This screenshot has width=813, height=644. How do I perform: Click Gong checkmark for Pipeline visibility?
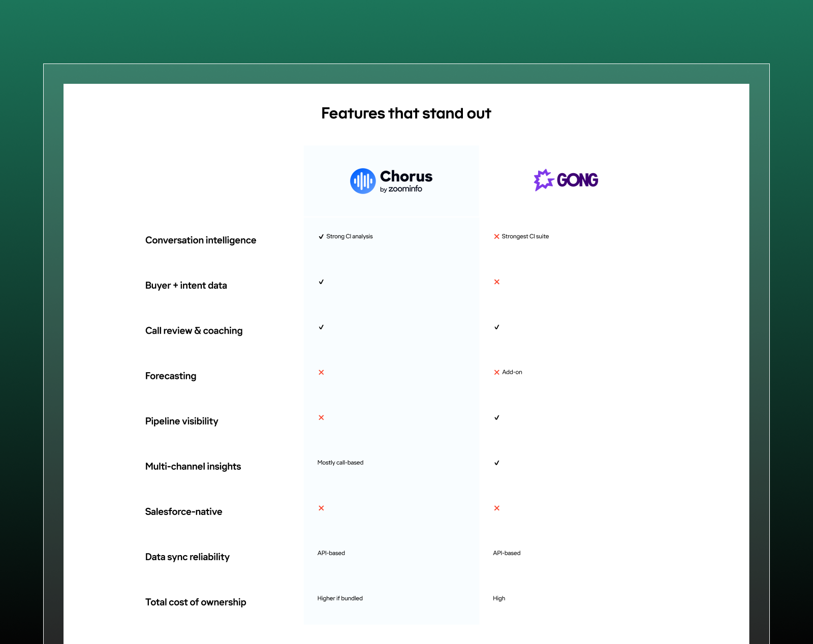pos(497,417)
